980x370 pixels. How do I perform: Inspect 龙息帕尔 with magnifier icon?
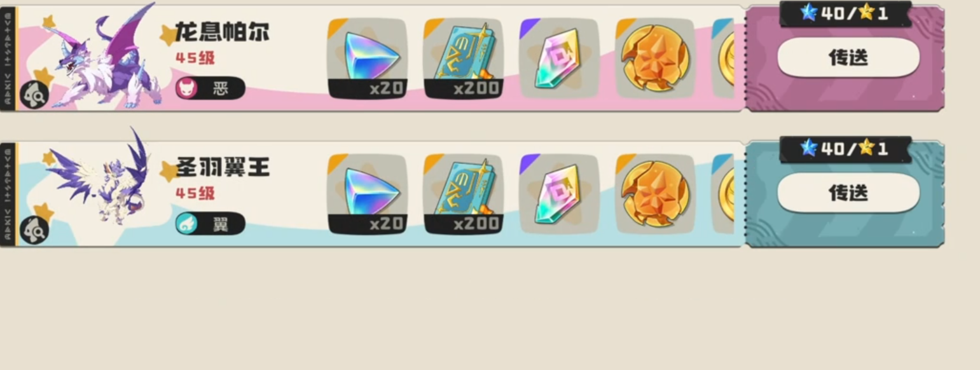coord(33,95)
